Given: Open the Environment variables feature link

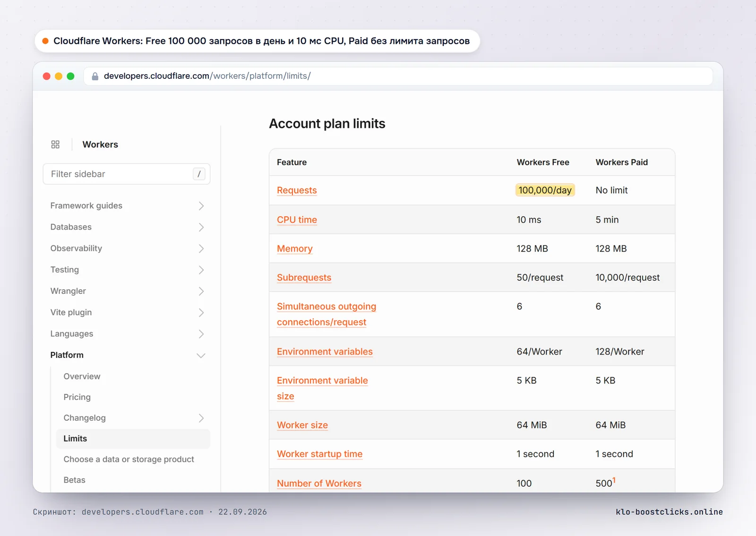Looking at the screenshot, I should pos(325,352).
